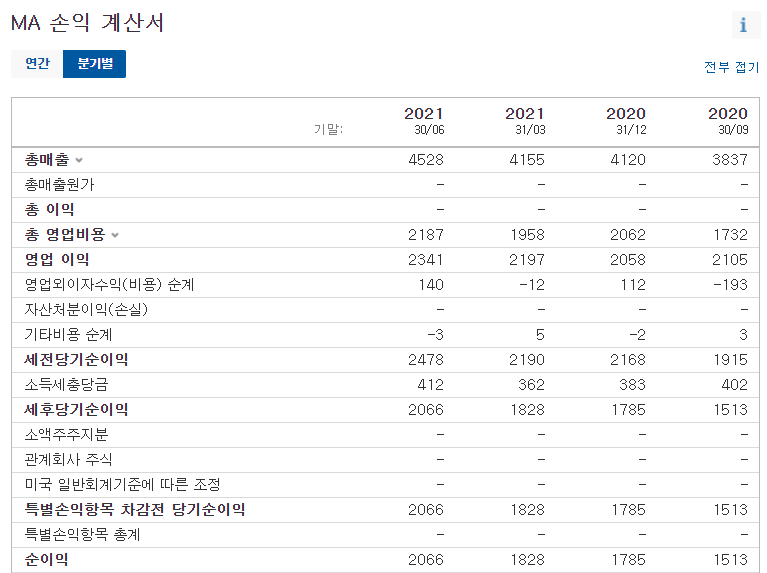Click total revenue value 4155
This screenshot has height=573, width=767.
527,160
